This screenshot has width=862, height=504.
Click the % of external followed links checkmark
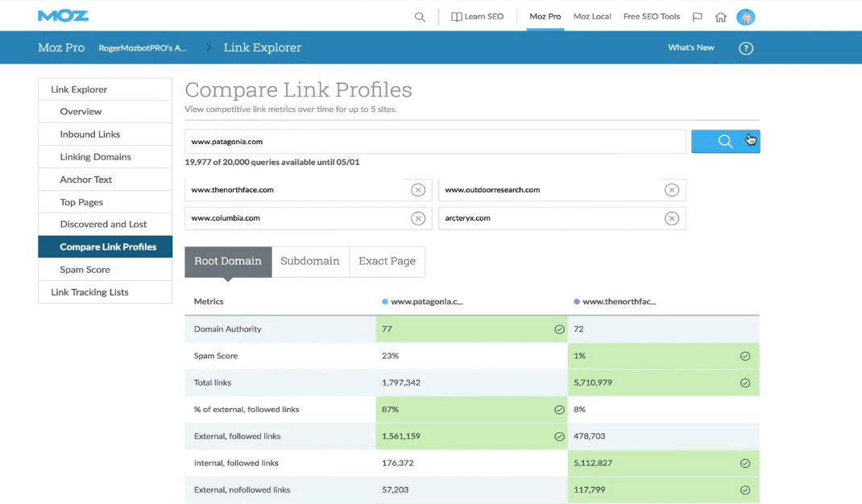[559, 410]
